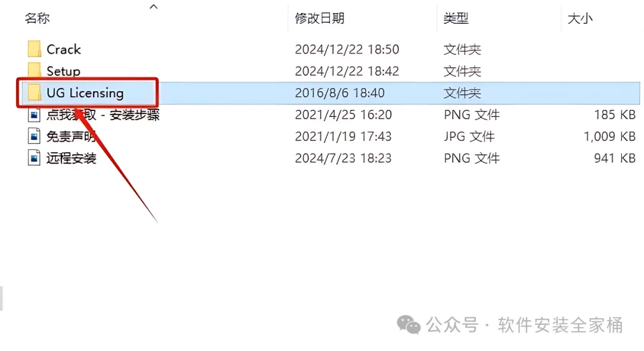Screen dimensions: 644x351
Task: Select the 免责声明 JPG file icon
Action: click(34, 136)
